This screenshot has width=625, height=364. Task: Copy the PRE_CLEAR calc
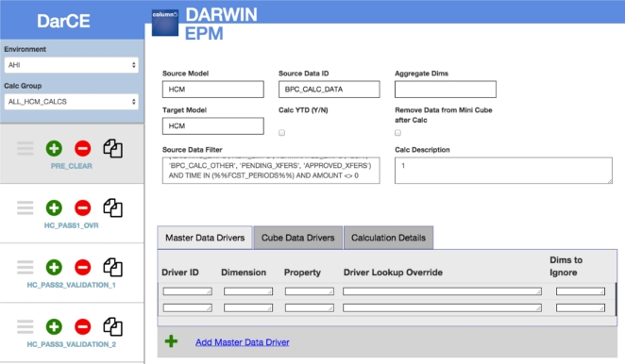[112, 149]
